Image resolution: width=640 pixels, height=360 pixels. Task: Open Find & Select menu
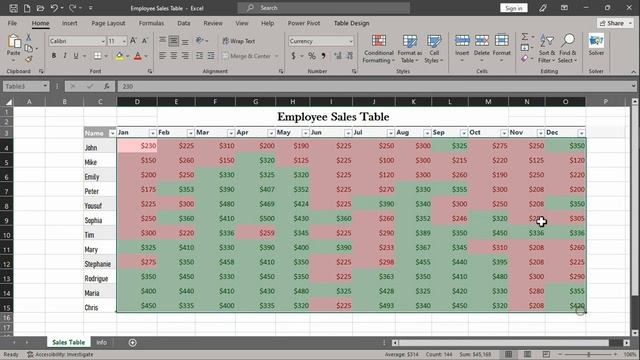click(567, 49)
